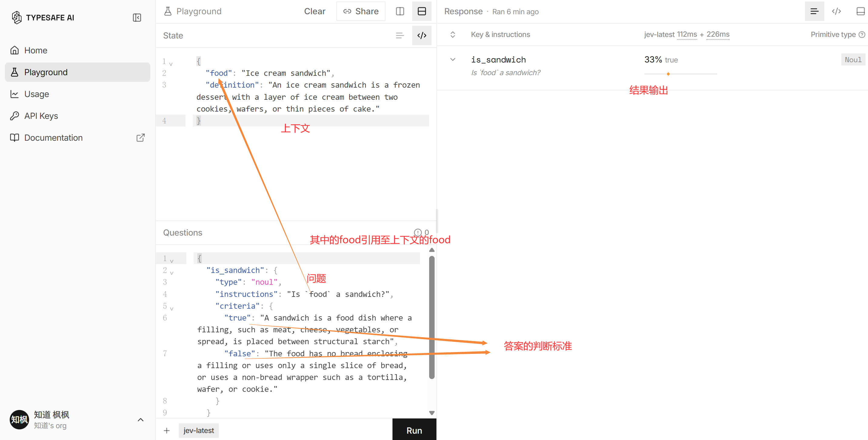The image size is (868, 440).
Task: Click the Primitive type help icon
Action: tap(862, 35)
